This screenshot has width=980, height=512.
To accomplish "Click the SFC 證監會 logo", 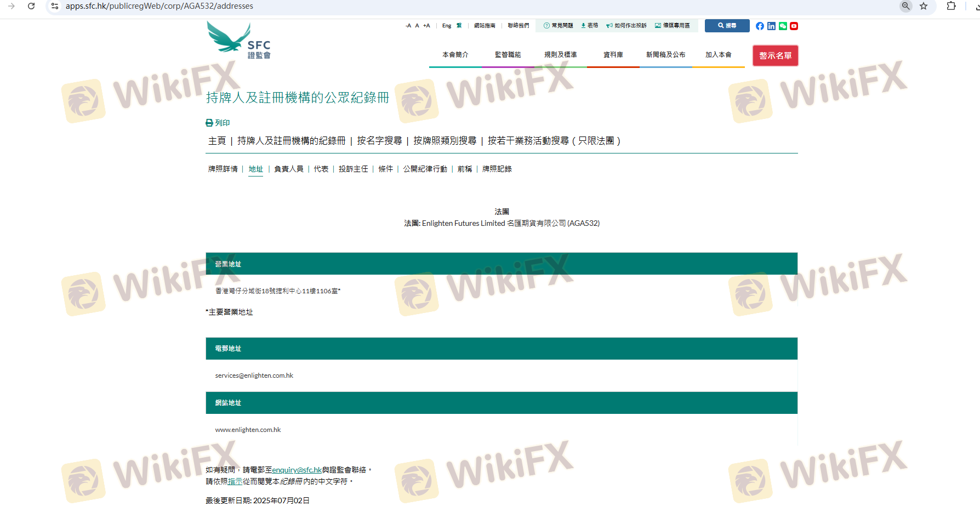I will 239,41.
